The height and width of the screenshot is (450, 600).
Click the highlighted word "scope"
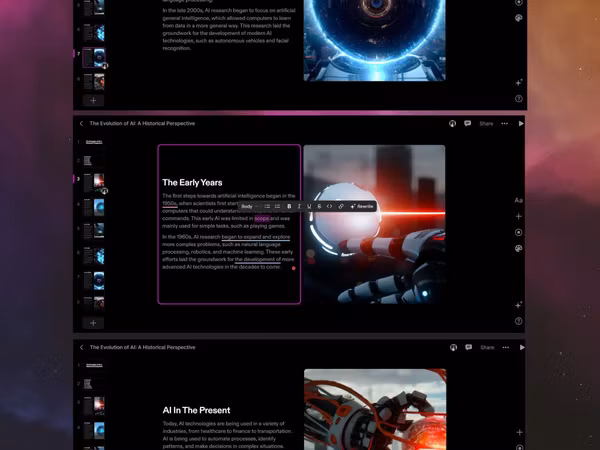pyautogui.click(x=262, y=218)
